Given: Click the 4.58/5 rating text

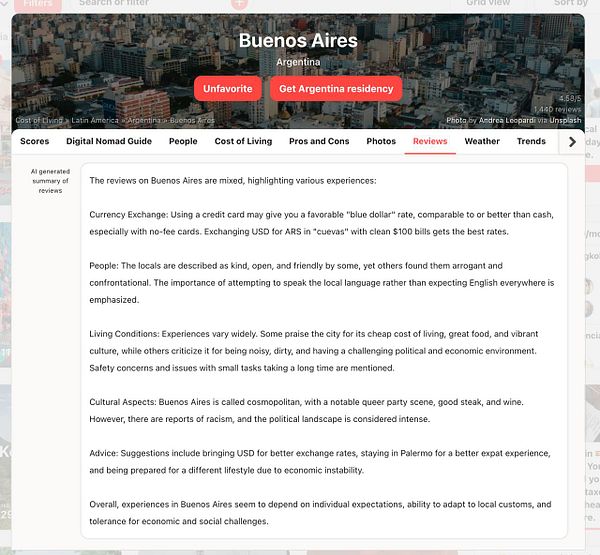Looking at the screenshot, I should (x=570, y=99).
